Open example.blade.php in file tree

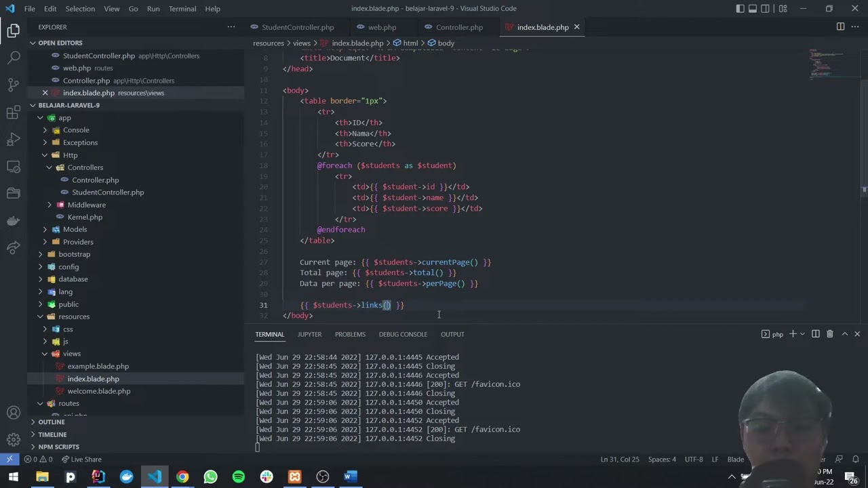[x=98, y=367]
